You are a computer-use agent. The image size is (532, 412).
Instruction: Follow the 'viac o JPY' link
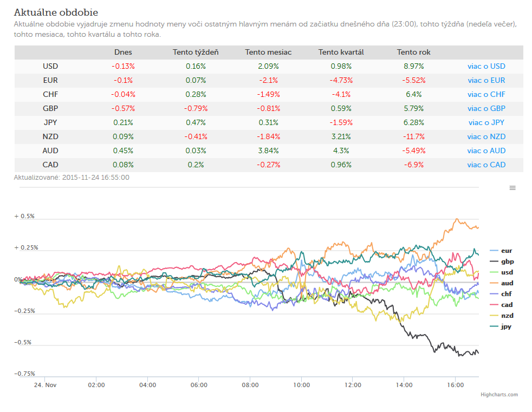coord(486,122)
